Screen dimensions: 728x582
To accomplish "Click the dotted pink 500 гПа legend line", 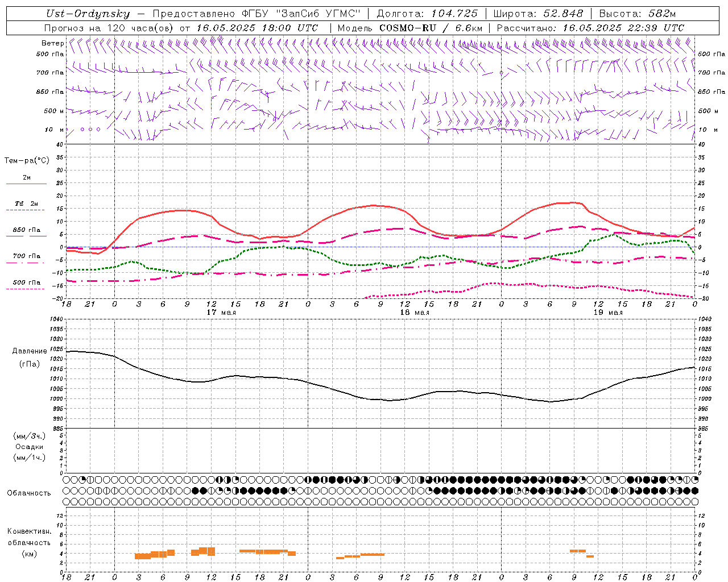I will pyautogui.click(x=26, y=289).
